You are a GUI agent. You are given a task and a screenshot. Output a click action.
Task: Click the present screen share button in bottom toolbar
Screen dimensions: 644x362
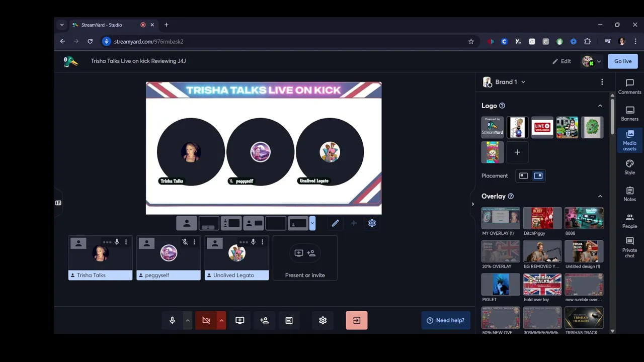pos(240,320)
